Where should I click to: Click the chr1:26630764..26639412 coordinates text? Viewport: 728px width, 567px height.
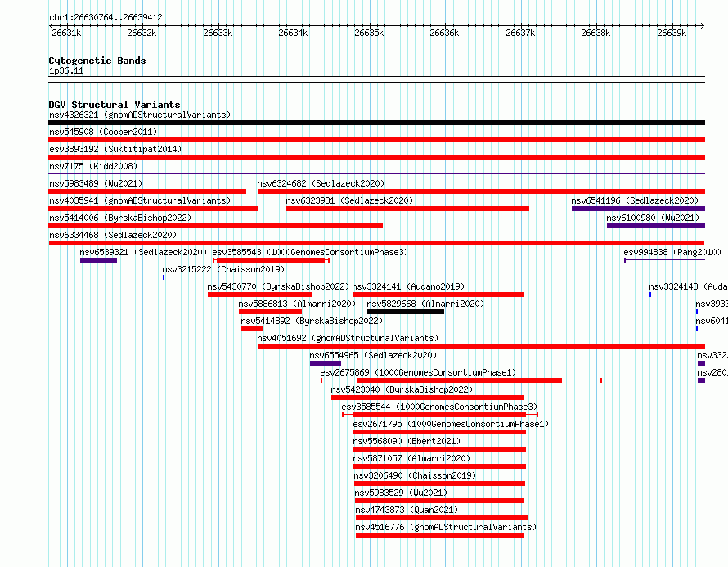pos(106,18)
